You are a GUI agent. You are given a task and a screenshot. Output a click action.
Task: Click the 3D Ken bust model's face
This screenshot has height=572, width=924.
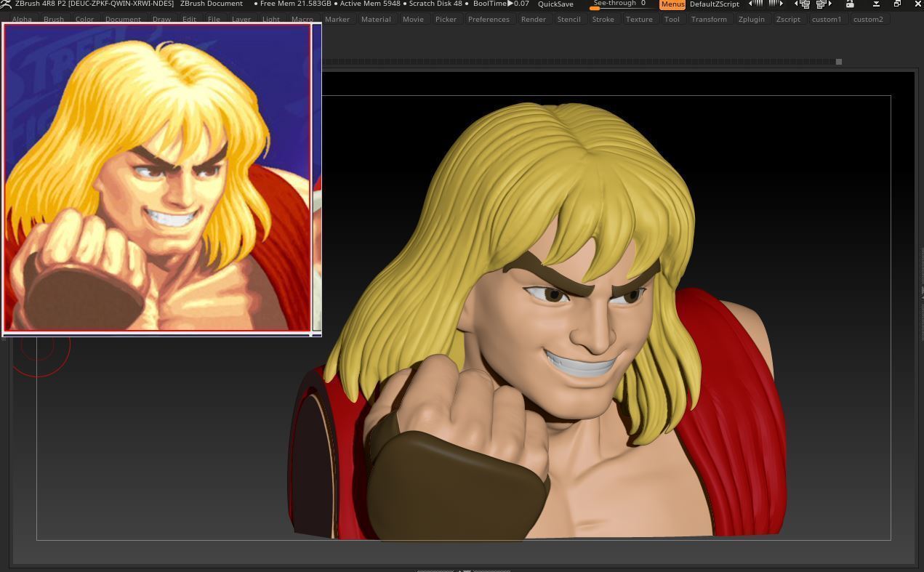click(567, 327)
